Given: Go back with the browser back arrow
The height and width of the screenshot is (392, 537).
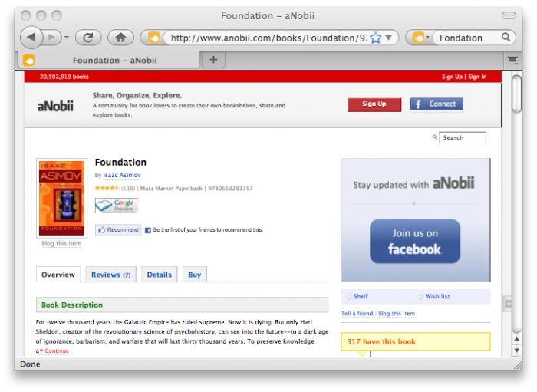Looking at the screenshot, I should pyautogui.click(x=31, y=37).
